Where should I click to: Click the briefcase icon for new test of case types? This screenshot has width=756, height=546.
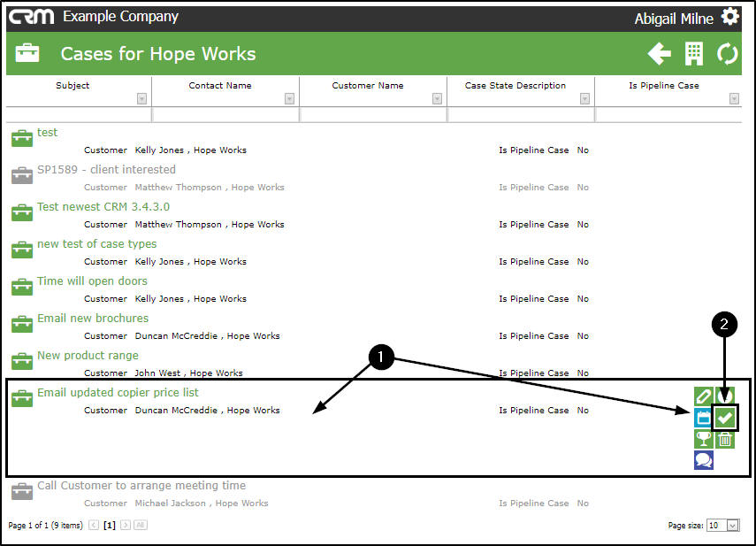tap(22, 250)
